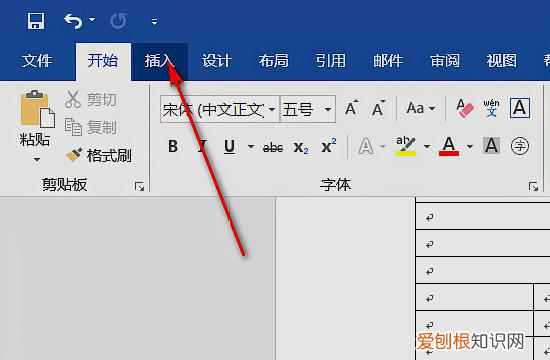
Task: Open the font size dropdown arrow
Action: pyautogui.click(x=328, y=109)
